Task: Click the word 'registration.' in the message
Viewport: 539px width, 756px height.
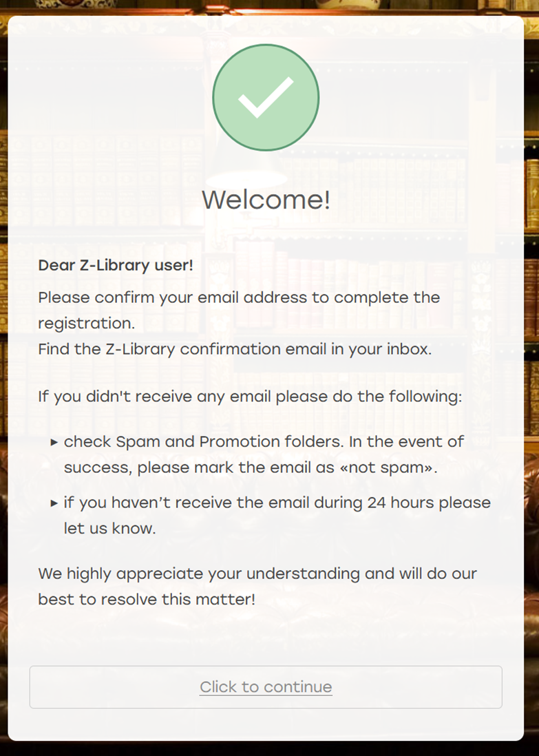Action: (x=86, y=324)
